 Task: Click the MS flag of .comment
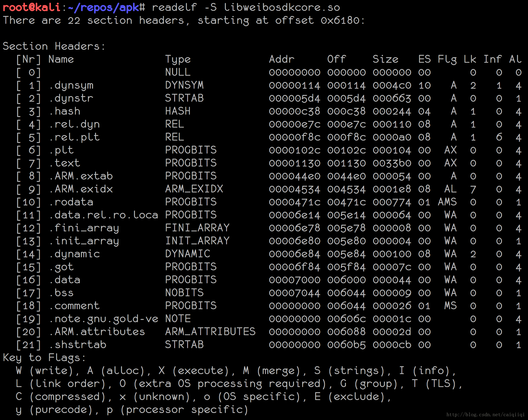451,306
